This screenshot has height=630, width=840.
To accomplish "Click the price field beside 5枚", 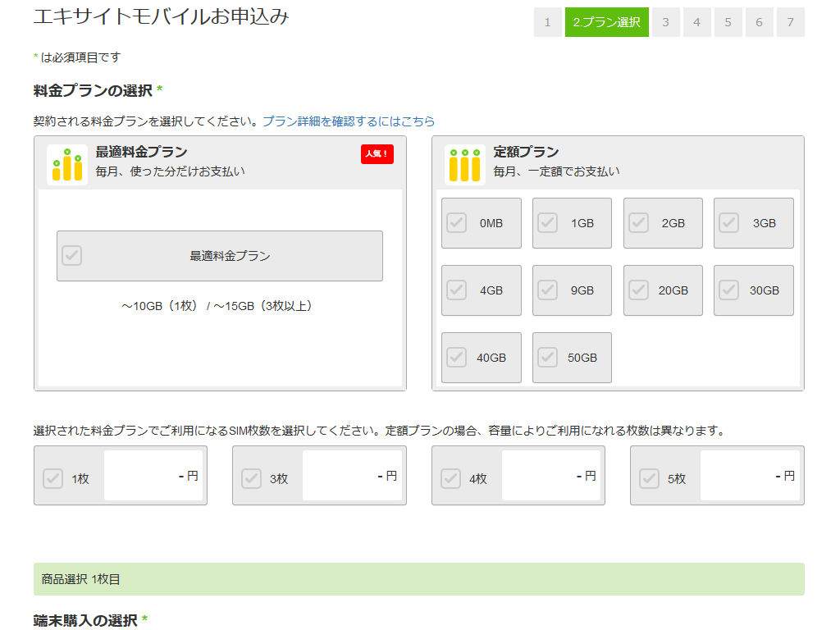I will coord(750,476).
